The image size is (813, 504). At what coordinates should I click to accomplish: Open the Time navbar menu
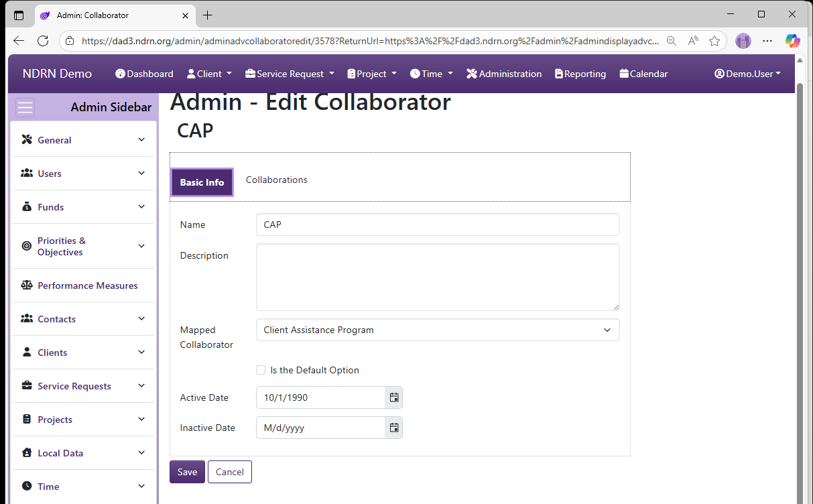(432, 74)
